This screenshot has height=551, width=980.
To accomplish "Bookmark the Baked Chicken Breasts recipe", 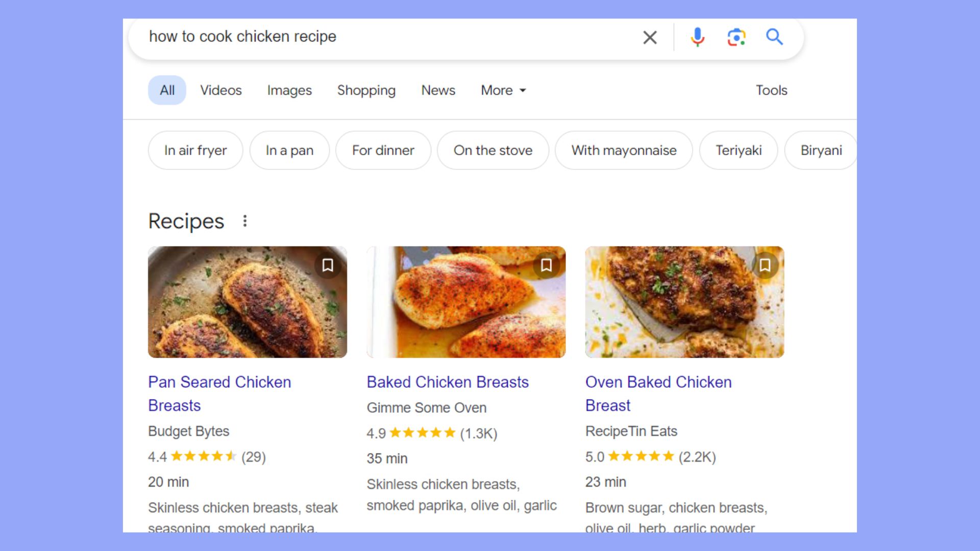I will [x=546, y=265].
